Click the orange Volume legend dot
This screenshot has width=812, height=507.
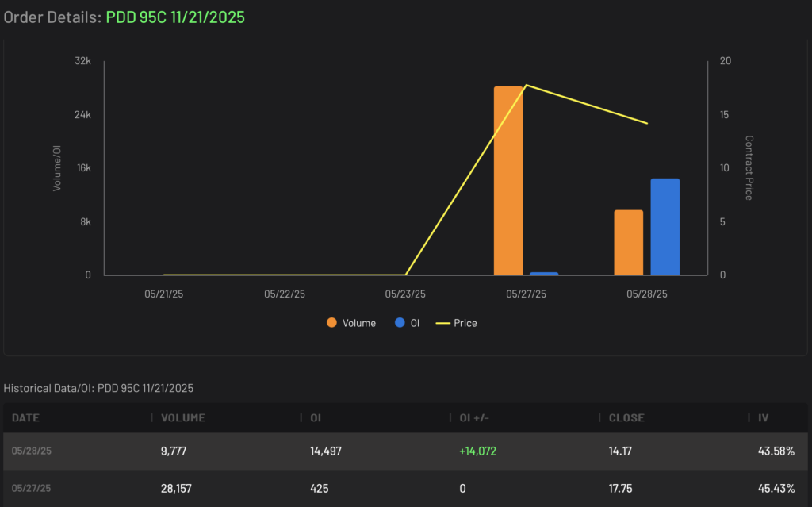tap(332, 322)
